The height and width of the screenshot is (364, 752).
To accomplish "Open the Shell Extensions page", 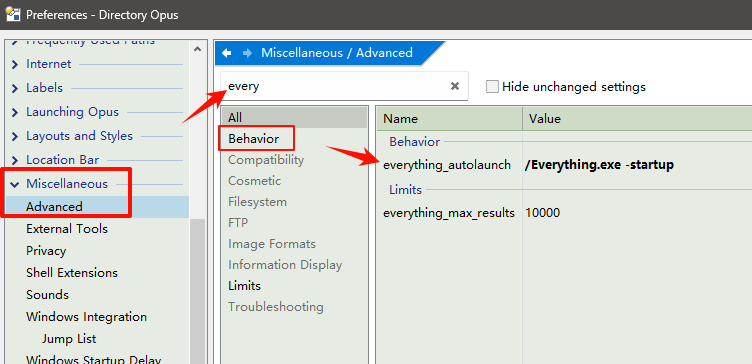I will (72, 273).
